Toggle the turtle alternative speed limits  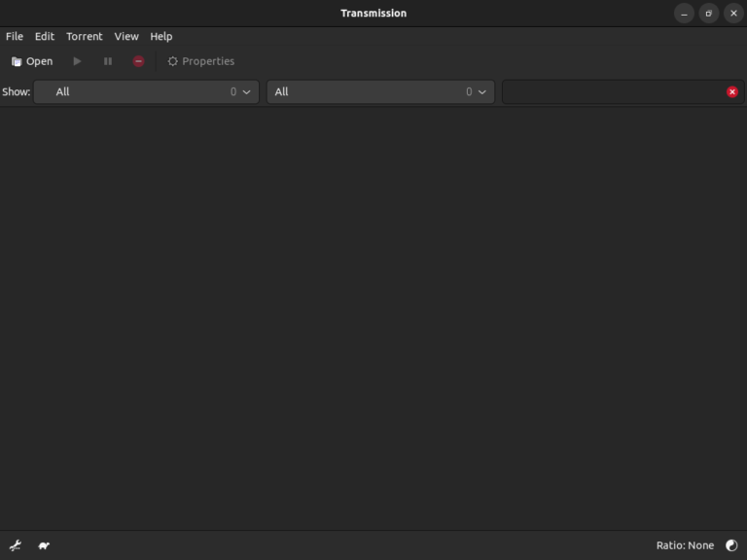coord(44,545)
